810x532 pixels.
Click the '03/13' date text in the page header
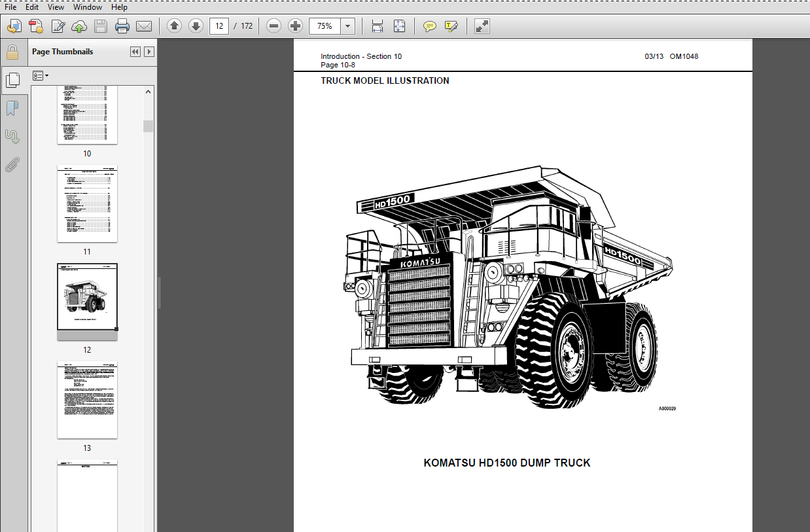654,56
